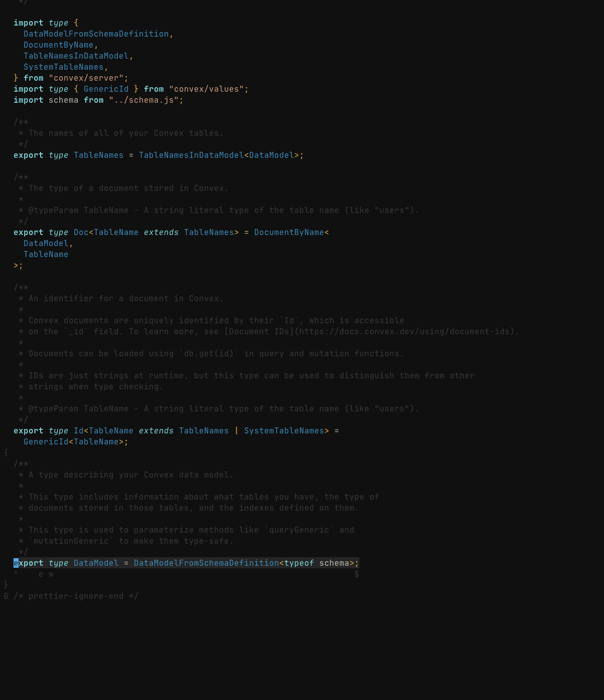Click the Id type name on its export line
The image size is (604, 700).
79,431
